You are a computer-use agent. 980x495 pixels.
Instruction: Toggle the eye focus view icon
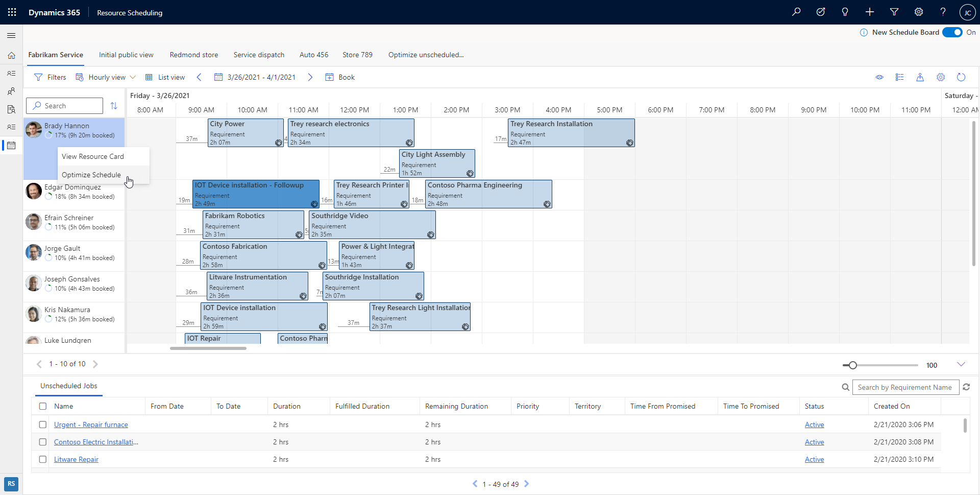[x=879, y=77]
